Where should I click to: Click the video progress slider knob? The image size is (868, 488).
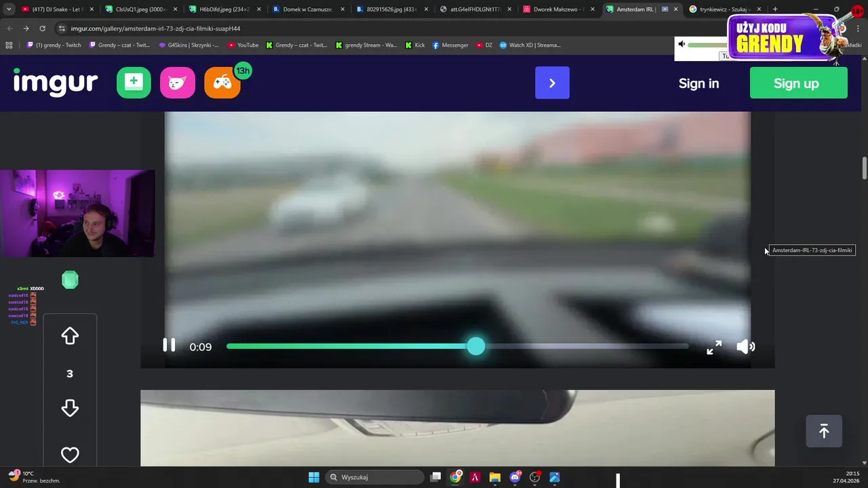pos(476,346)
